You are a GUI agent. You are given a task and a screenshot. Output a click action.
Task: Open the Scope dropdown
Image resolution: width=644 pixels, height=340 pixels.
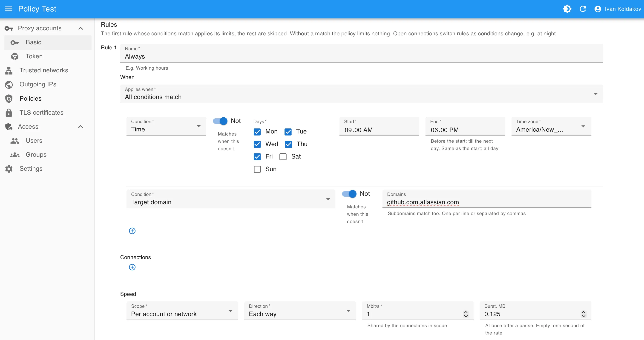point(182,311)
